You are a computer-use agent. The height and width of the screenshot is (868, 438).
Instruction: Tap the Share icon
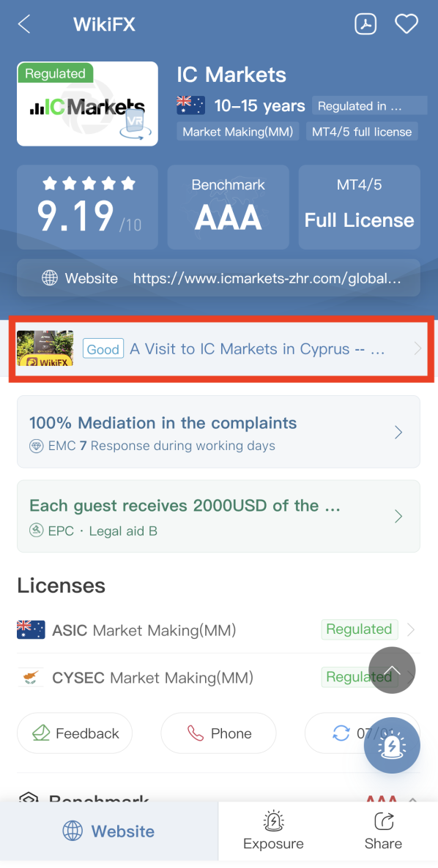point(383,831)
